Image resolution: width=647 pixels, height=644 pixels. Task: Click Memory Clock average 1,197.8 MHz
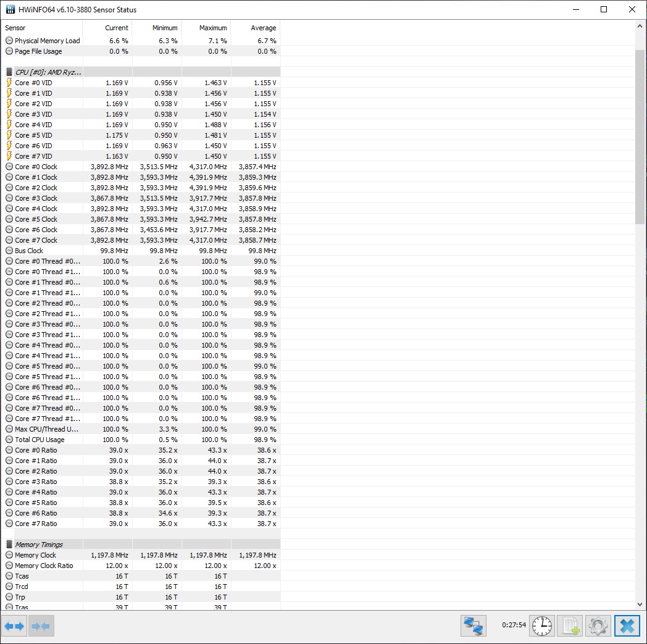coord(257,555)
